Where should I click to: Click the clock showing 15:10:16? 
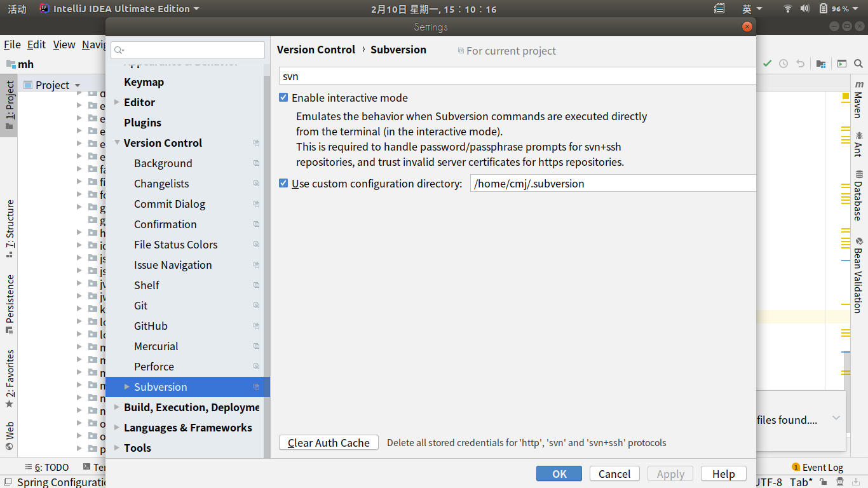(433, 9)
